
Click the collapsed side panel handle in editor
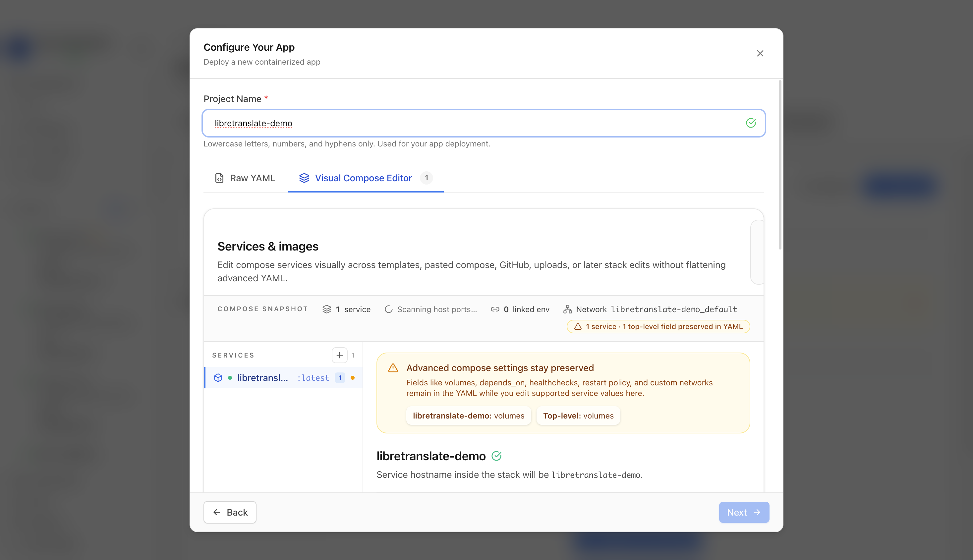tap(757, 252)
